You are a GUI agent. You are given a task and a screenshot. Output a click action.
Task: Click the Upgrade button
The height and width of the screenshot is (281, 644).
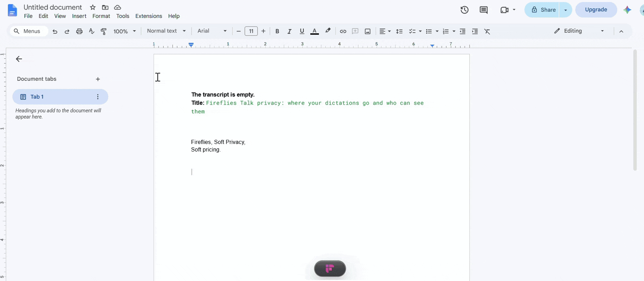pos(596,10)
